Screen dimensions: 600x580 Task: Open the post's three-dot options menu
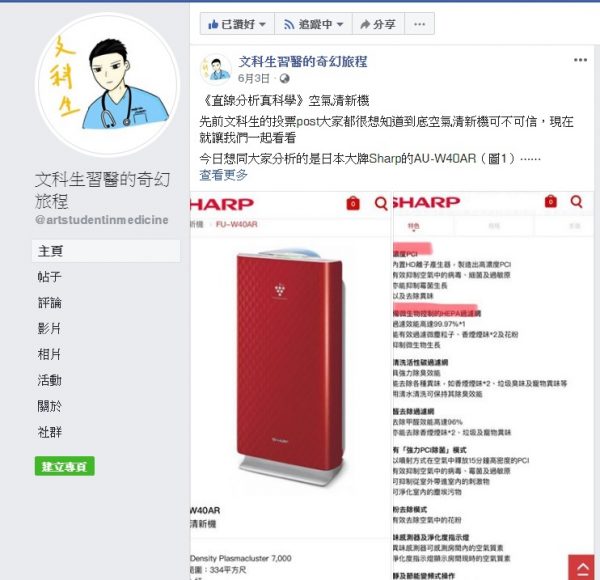coord(580,60)
